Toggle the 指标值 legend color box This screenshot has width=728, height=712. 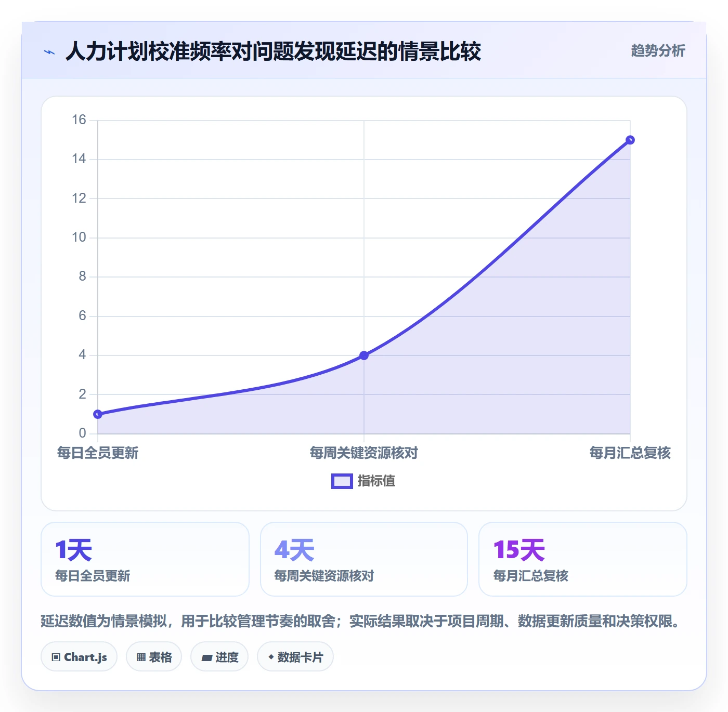[x=342, y=481]
